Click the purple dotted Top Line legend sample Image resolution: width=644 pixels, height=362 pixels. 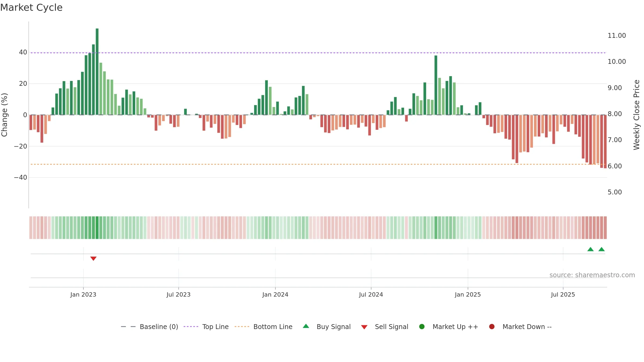point(191,327)
